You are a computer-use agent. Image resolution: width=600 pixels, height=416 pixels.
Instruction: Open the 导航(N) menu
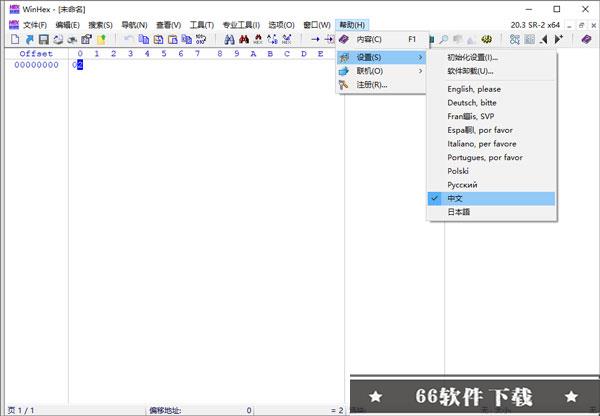(134, 25)
